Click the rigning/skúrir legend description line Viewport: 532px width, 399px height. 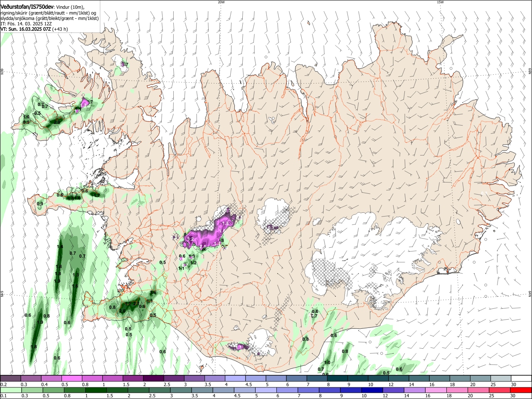click(x=48, y=13)
